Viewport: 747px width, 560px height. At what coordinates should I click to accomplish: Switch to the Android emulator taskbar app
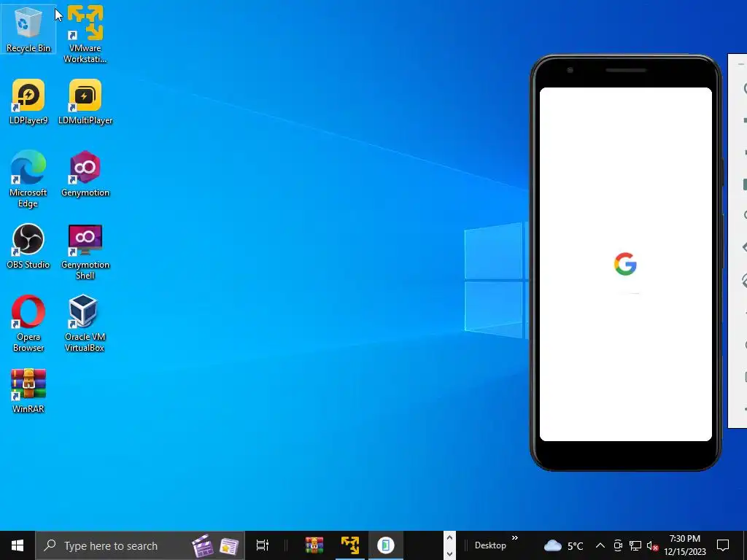click(386, 545)
